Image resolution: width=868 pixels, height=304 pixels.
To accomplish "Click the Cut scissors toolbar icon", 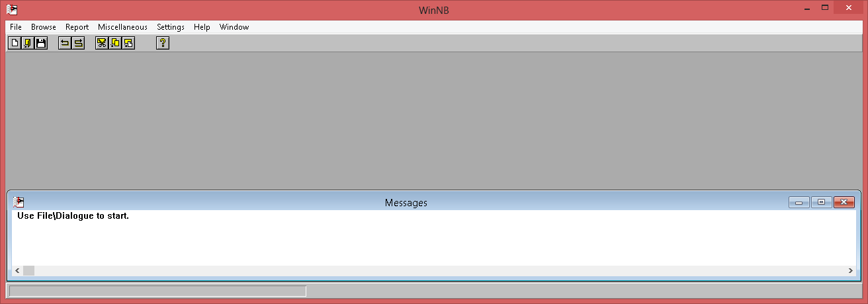I will coord(102,43).
